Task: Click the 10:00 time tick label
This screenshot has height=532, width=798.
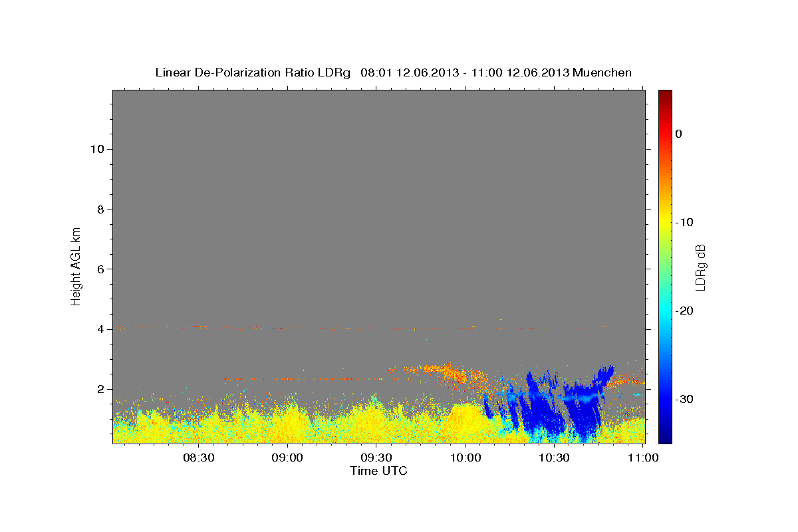Action: click(x=465, y=458)
